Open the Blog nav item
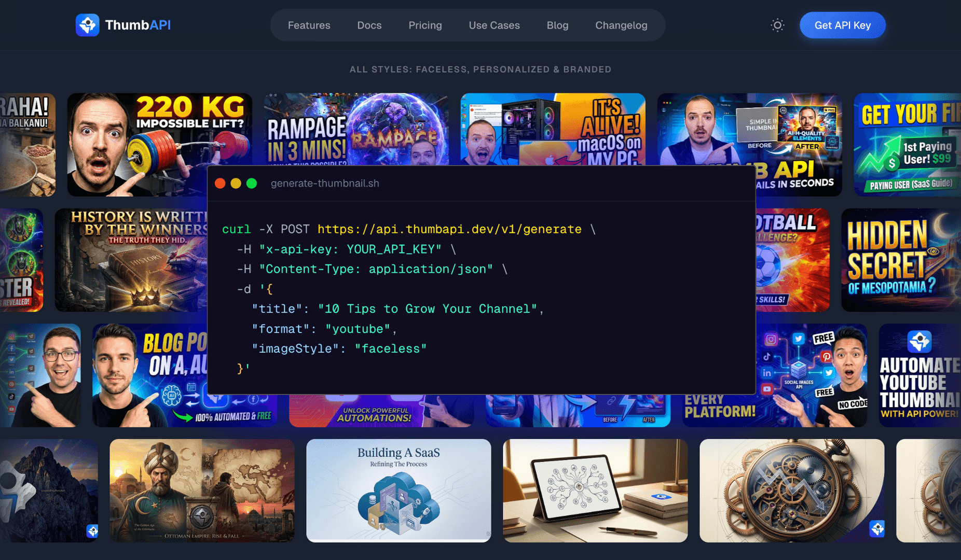This screenshot has width=961, height=560. tap(557, 25)
